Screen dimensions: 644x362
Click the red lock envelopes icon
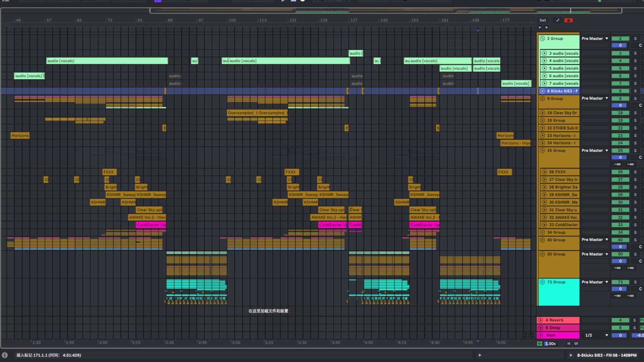click(568, 20)
